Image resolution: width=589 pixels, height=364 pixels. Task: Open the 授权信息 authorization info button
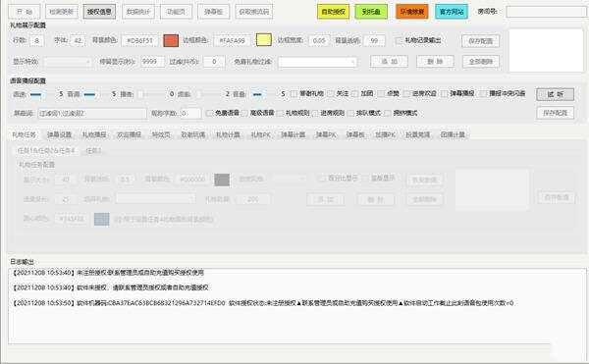coord(99,12)
